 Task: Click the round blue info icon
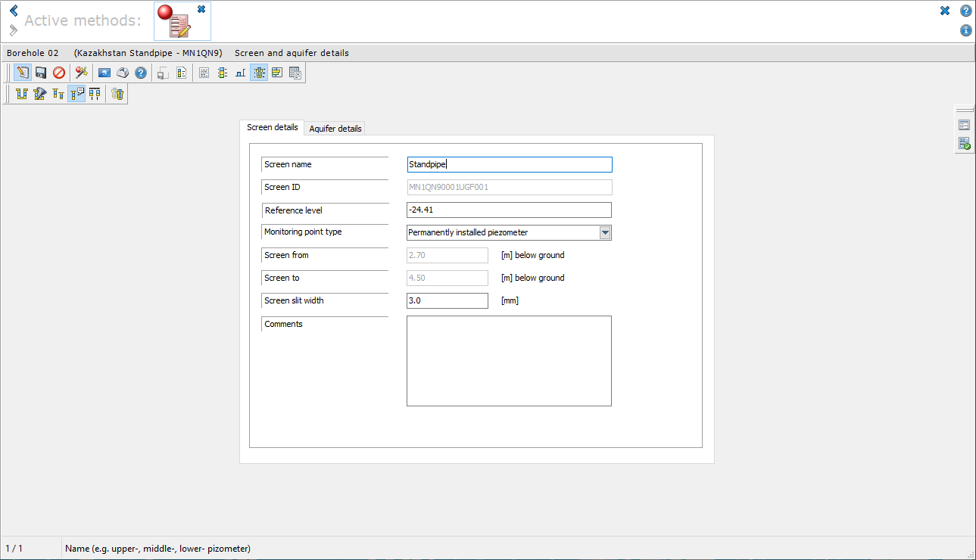coord(966,30)
